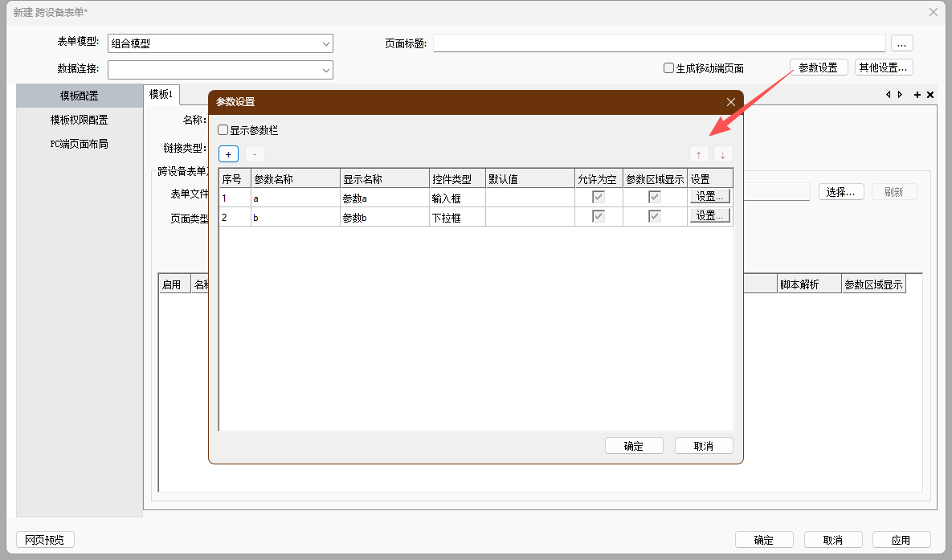This screenshot has height=560, width=952.
Task: Click the 页面标题 input field
Action: pyautogui.click(x=659, y=43)
